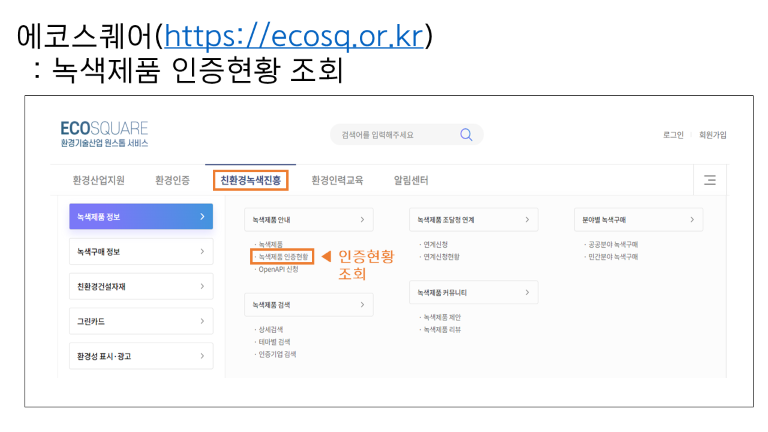Select the 친환경녹색진흥 nav tab
Image resolution: width=768 pixels, height=432 pixels.
tap(250, 180)
